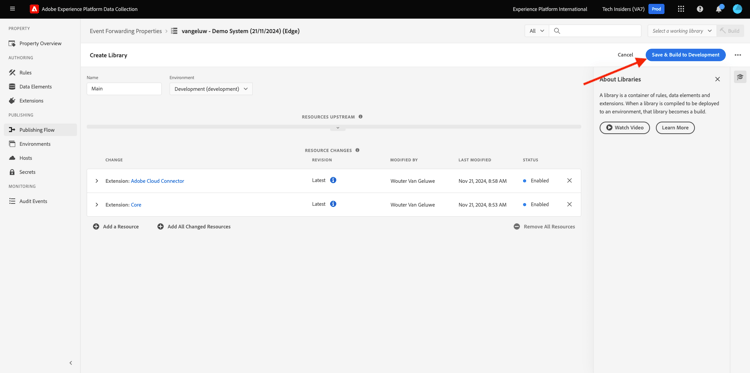
Task: Open Select a working library dropdown
Action: (682, 31)
